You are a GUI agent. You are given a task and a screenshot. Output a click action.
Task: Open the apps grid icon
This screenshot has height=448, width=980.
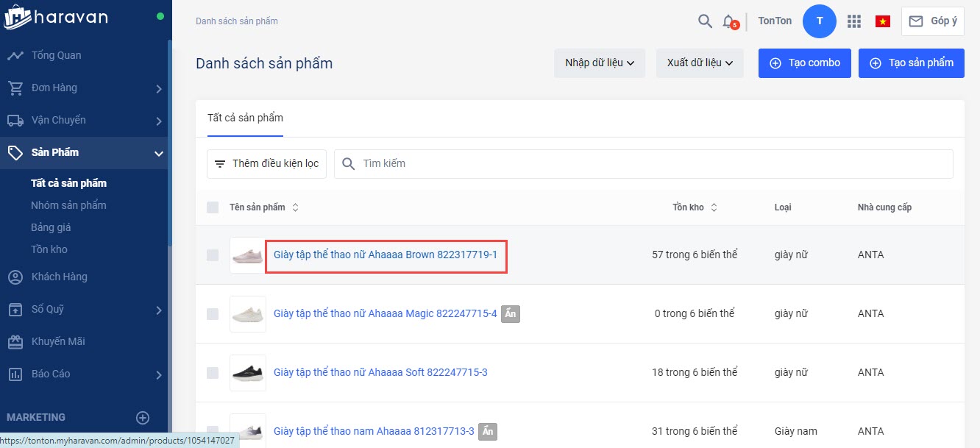(854, 21)
